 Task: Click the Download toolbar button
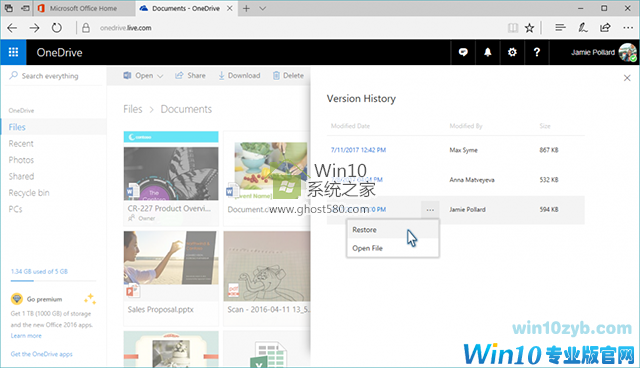pos(239,75)
